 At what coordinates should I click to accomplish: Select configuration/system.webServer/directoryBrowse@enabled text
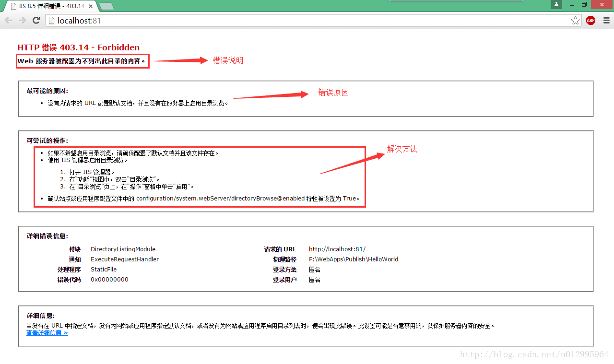coord(220,198)
